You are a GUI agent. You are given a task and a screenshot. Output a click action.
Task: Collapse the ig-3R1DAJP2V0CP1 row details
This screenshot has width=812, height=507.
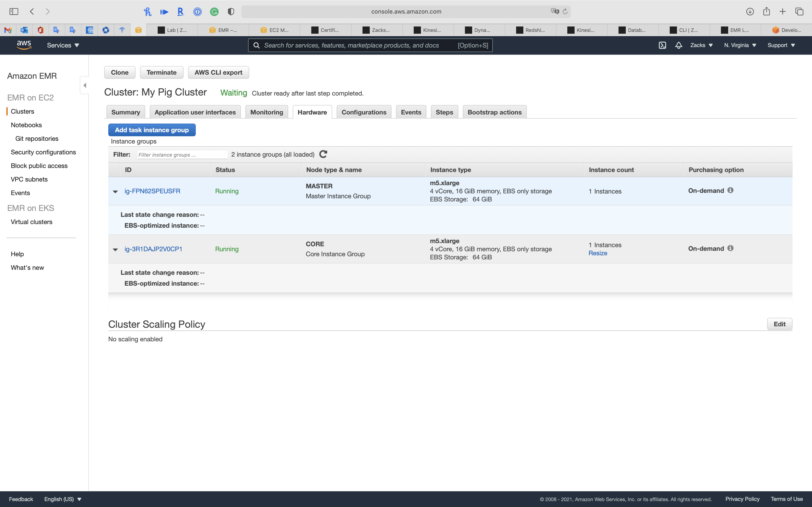(115, 249)
